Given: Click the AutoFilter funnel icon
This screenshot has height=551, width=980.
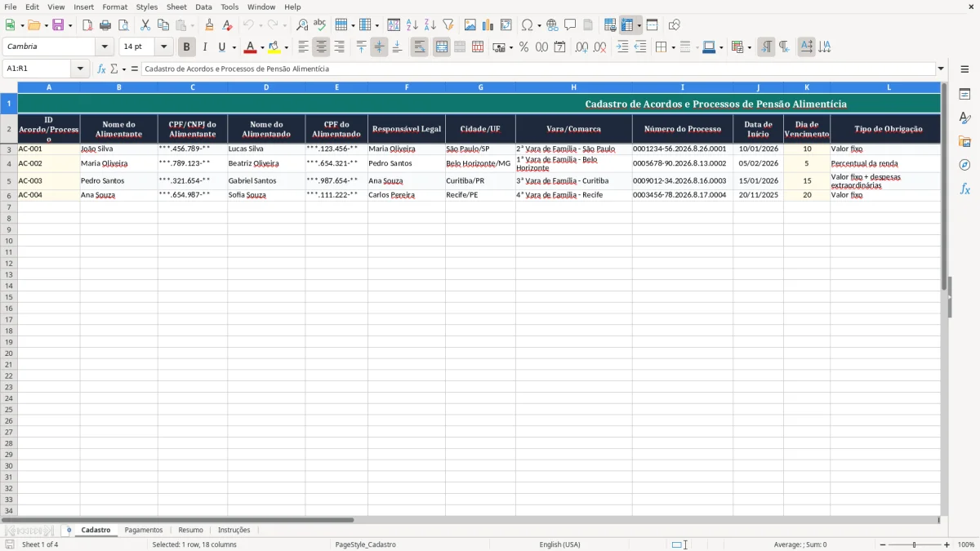Looking at the screenshot, I should tap(448, 25).
